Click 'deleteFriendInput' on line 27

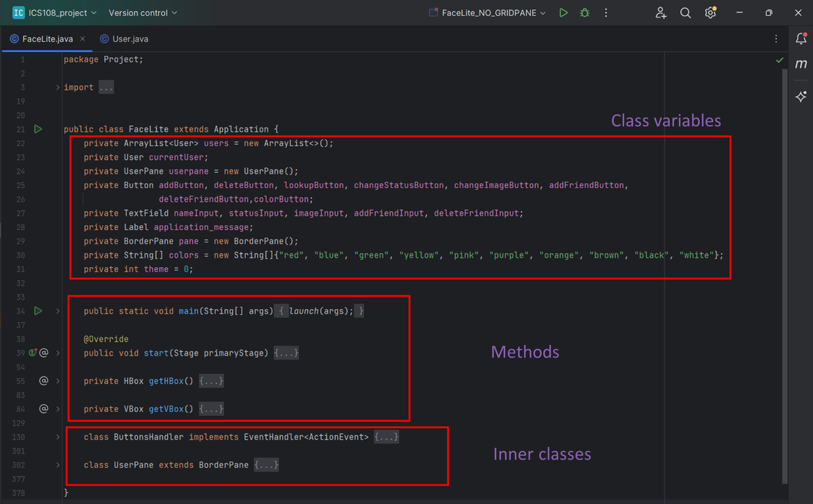pyautogui.click(x=476, y=213)
